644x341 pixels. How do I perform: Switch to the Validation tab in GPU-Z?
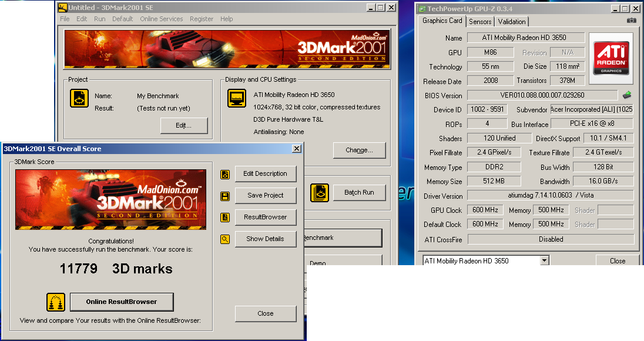pos(512,22)
